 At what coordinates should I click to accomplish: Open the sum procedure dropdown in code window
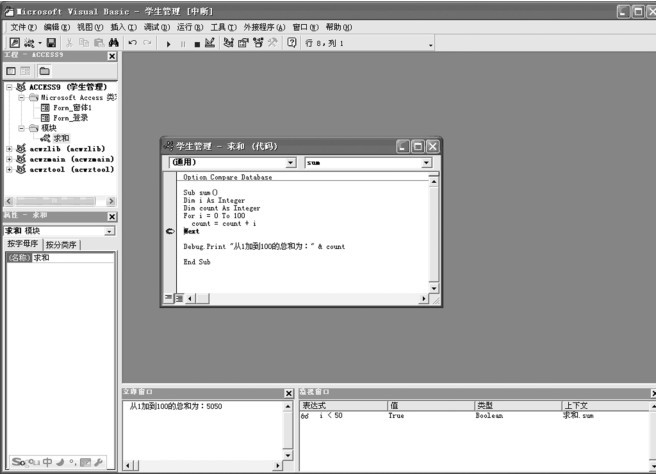(426, 163)
